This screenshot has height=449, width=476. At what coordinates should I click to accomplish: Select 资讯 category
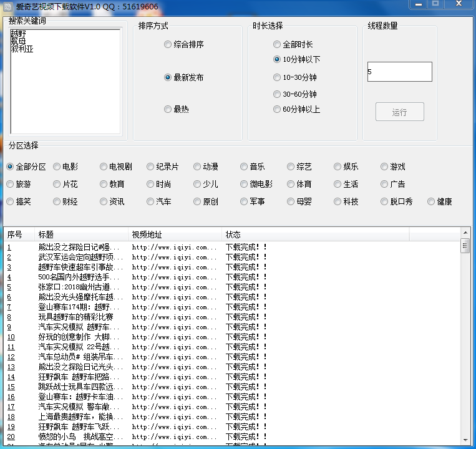[x=112, y=201]
